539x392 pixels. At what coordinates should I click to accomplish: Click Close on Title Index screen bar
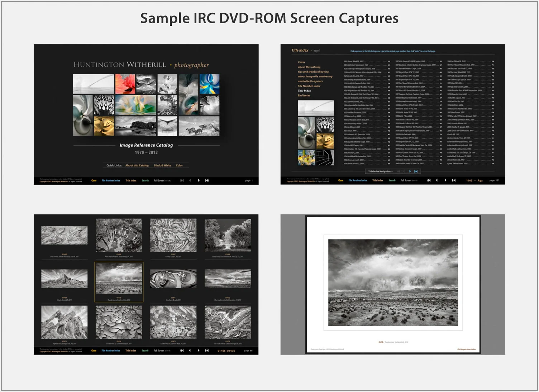(341, 180)
